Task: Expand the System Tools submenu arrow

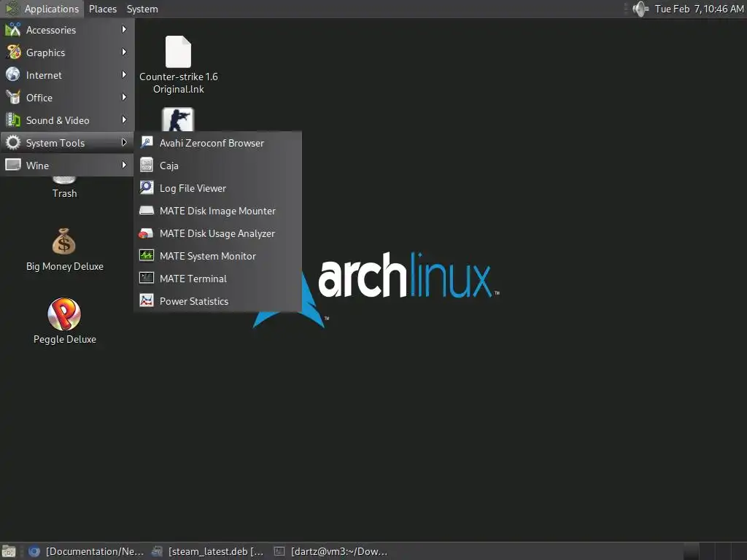Action: (x=124, y=142)
